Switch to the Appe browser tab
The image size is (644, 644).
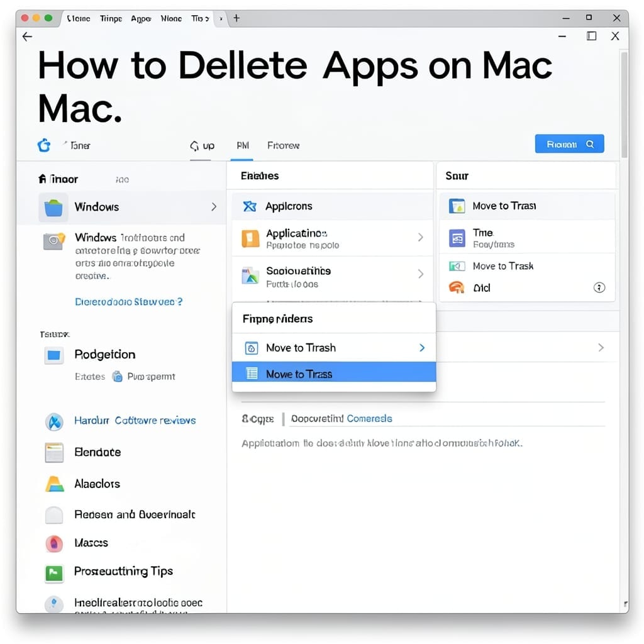141,18
